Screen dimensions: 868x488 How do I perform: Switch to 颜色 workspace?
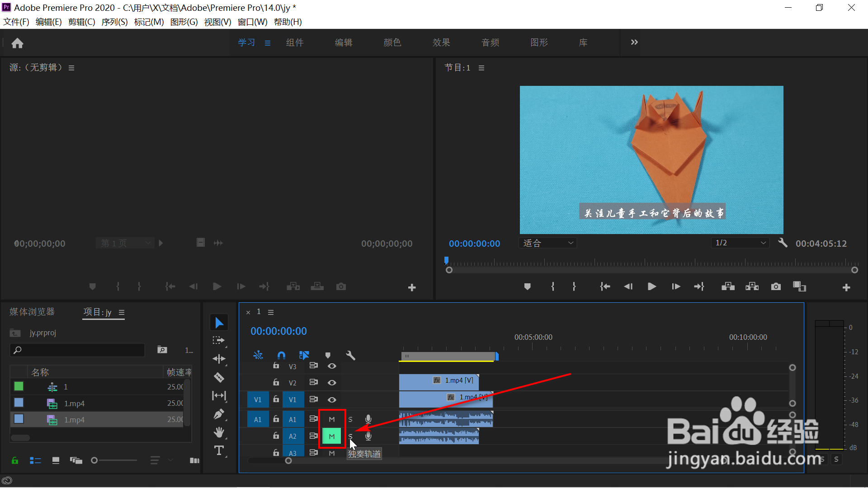click(392, 42)
